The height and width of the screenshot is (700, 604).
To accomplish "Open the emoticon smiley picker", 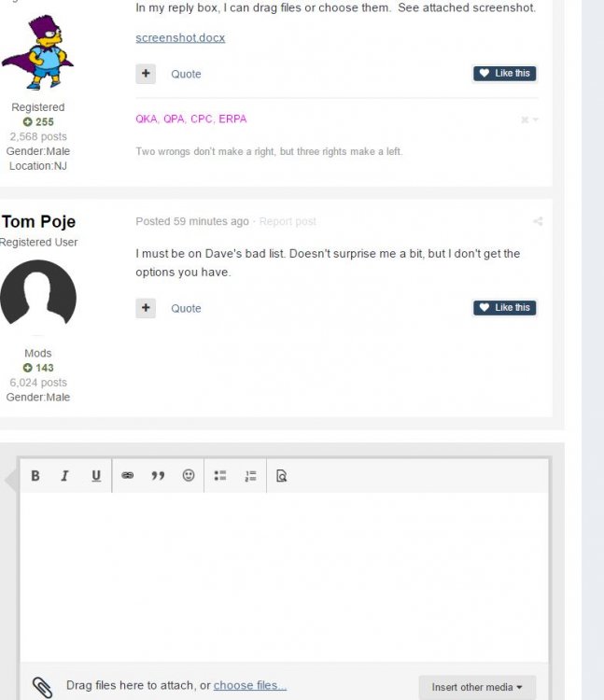I will tap(189, 476).
